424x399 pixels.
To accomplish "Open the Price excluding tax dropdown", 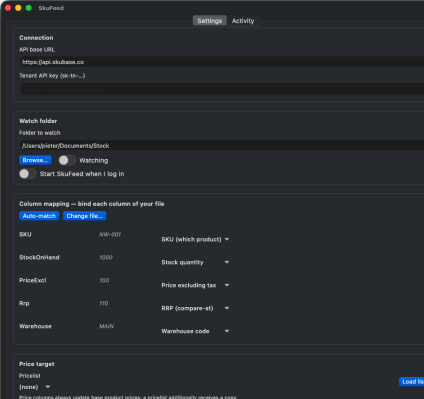I will click(195, 285).
